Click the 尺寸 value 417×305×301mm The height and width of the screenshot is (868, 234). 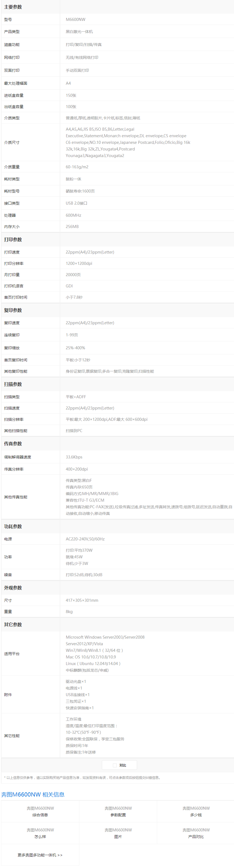82,600
